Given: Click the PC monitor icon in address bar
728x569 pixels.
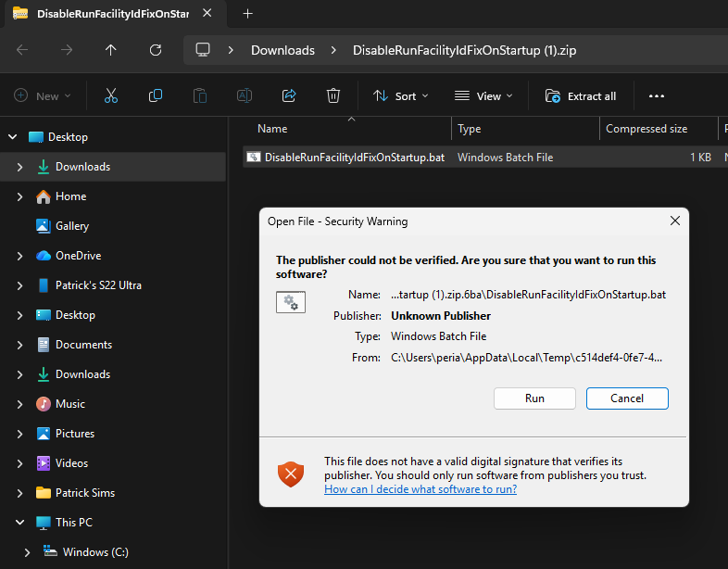Looking at the screenshot, I should (x=203, y=50).
